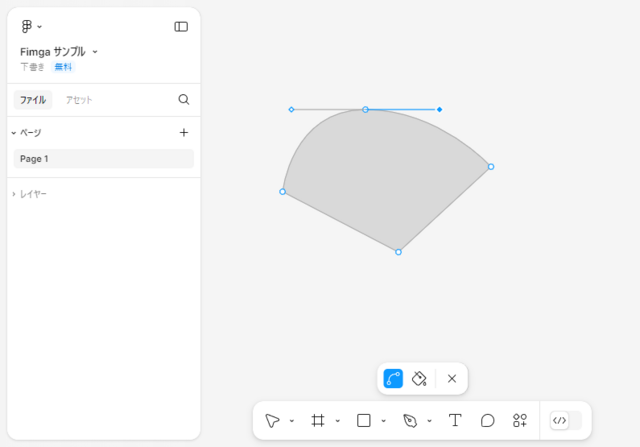Select the Paint bucket tool
Image resolution: width=640 pixels, height=447 pixels.
tap(419, 379)
